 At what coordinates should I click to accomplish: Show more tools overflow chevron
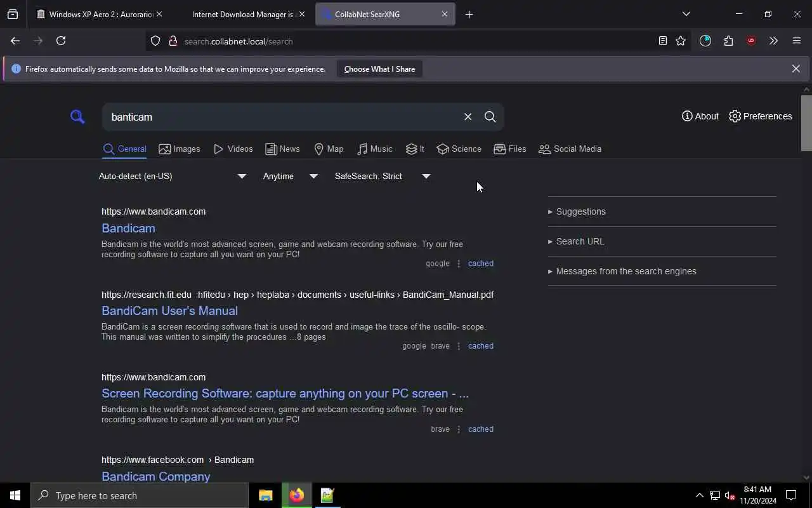[773, 41]
